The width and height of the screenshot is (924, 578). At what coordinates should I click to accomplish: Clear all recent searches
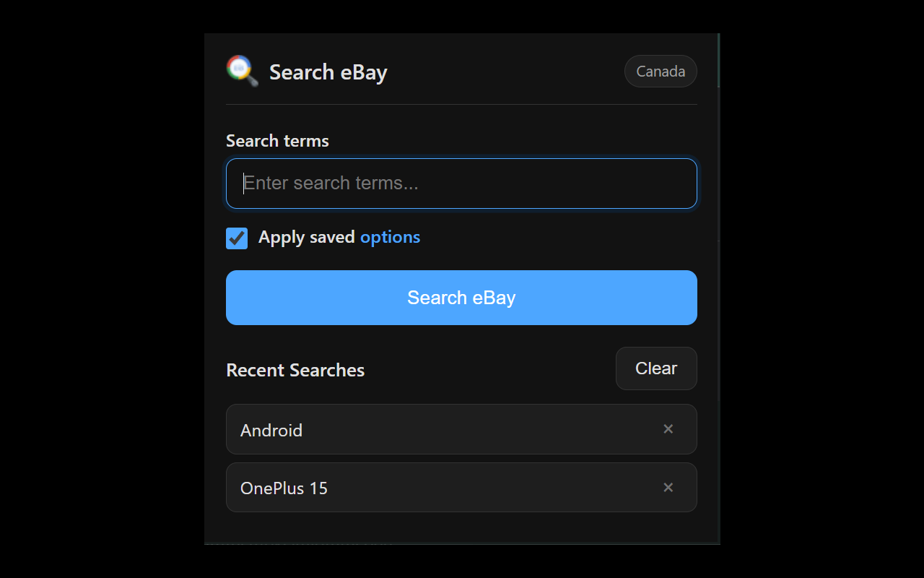tap(656, 368)
